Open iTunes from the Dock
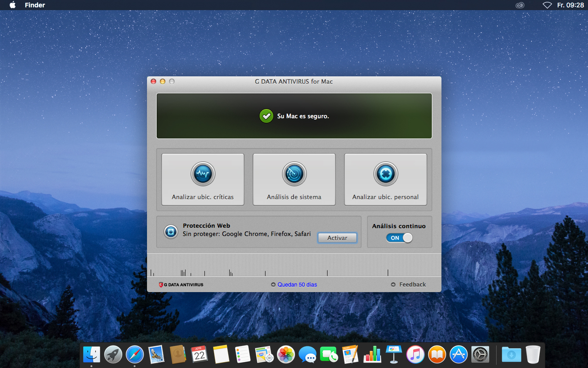The height and width of the screenshot is (368, 588). tap(415, 354)
